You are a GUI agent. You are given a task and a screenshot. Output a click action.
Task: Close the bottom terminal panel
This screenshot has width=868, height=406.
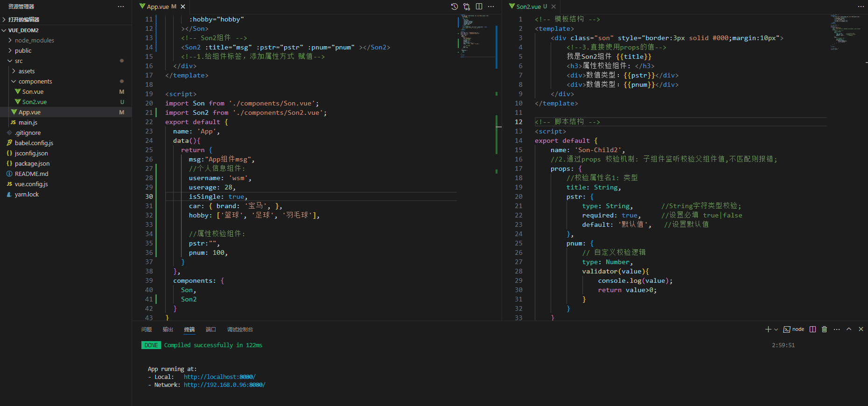pyautogui.click(x=861, y=329)
